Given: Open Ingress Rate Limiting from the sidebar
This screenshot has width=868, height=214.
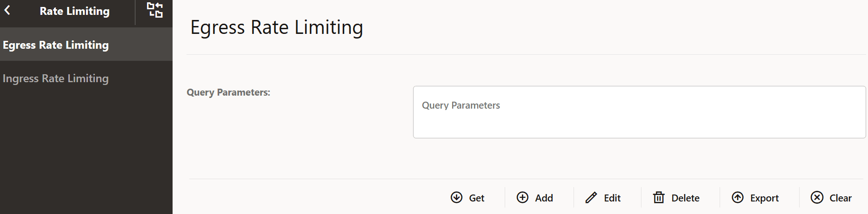Looking at the screenshot, I should click(56, 78).
